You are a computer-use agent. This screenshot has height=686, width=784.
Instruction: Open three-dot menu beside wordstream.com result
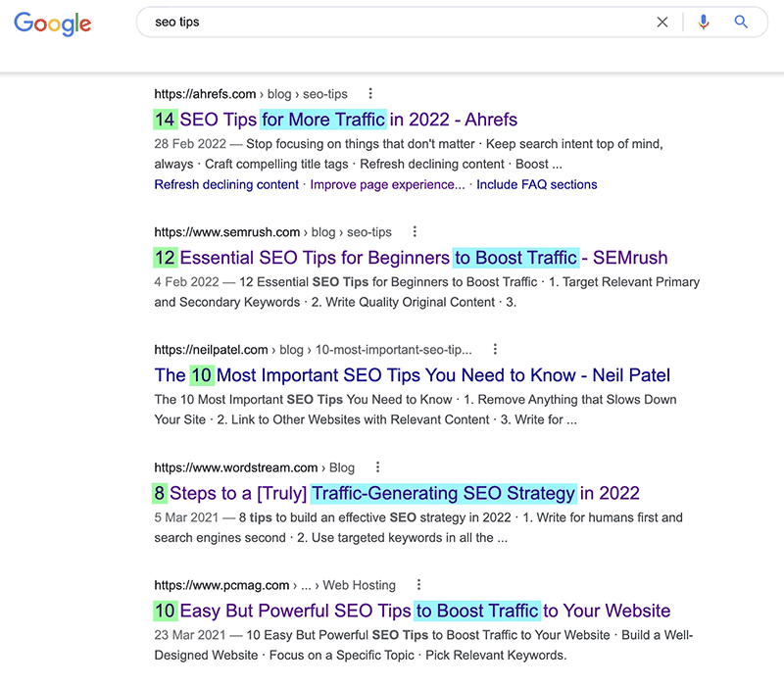377,467
